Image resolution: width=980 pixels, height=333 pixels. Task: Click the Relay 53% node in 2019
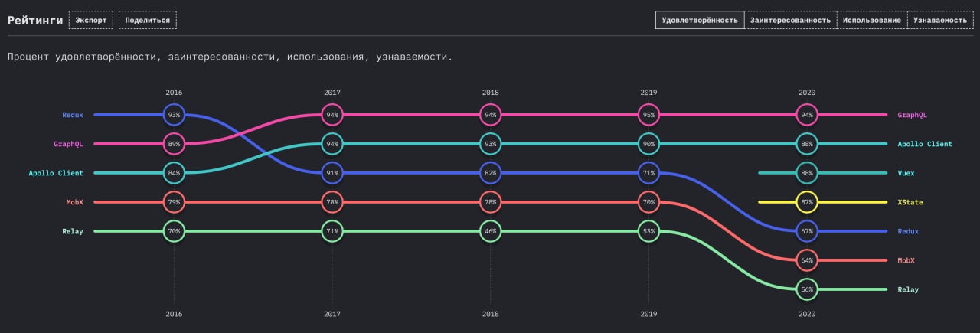[x=648, y=231]
